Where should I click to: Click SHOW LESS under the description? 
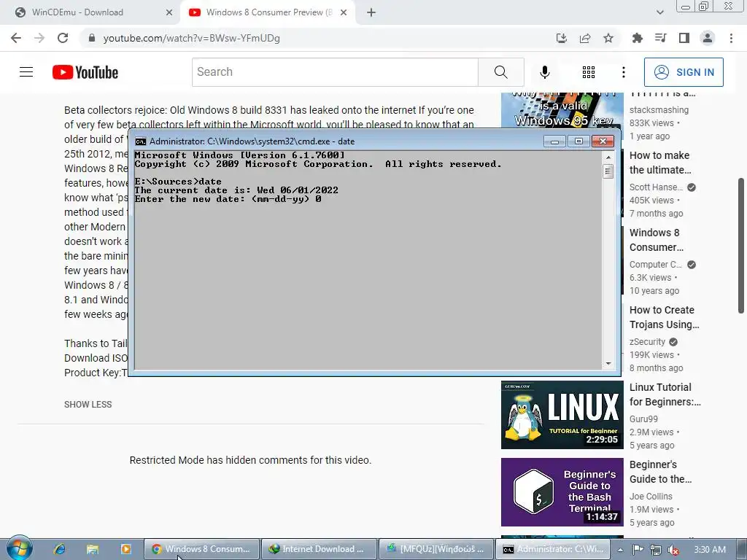(x=88, y=404)
